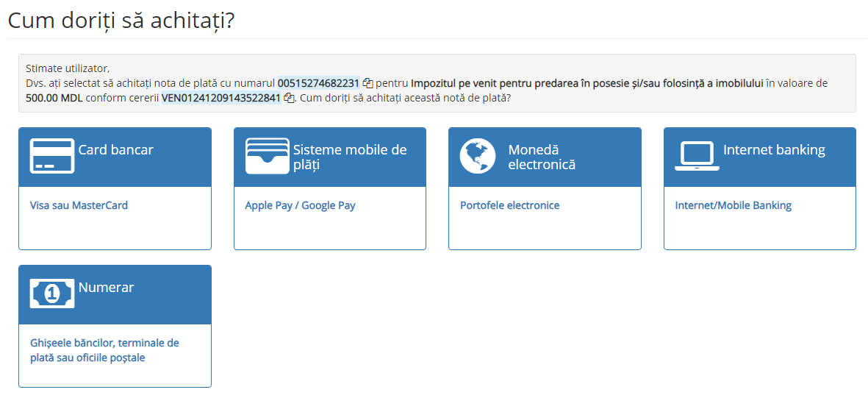
Task: Click the Cum doriți să achitați heading
Action: (121, 20)
